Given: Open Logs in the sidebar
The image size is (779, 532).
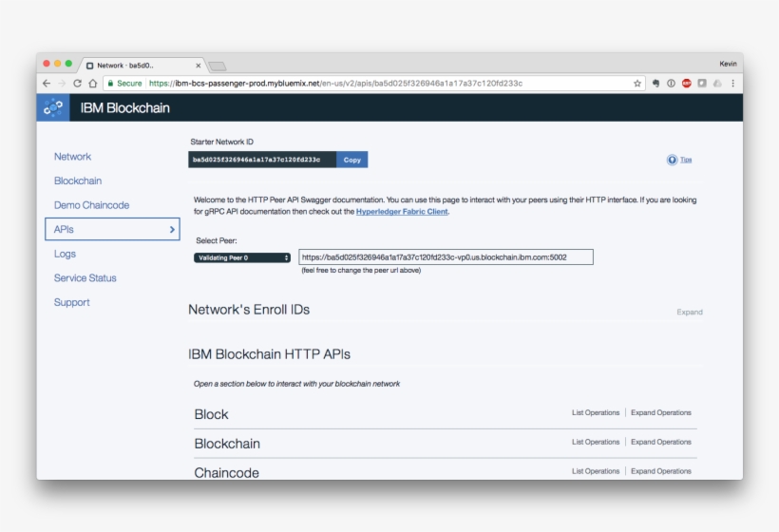Looking at the screenshot, I should point(66,254).
